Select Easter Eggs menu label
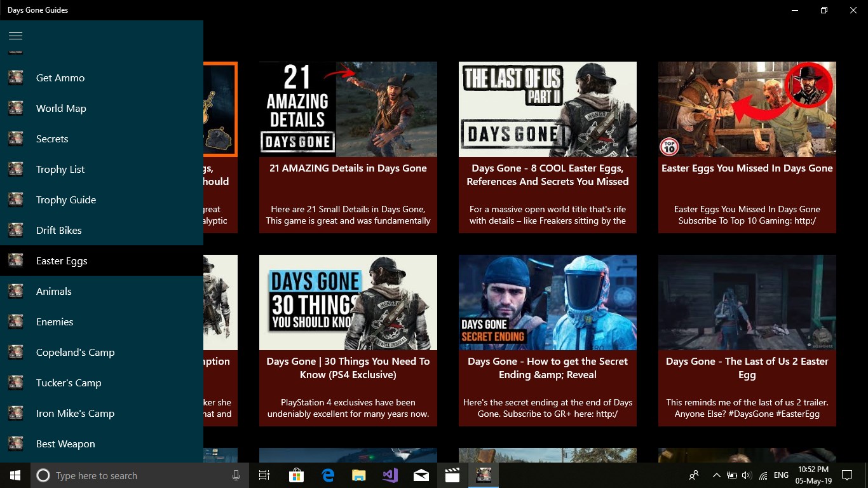Screen dimensions: 868x488 click(x=62, y=261)
